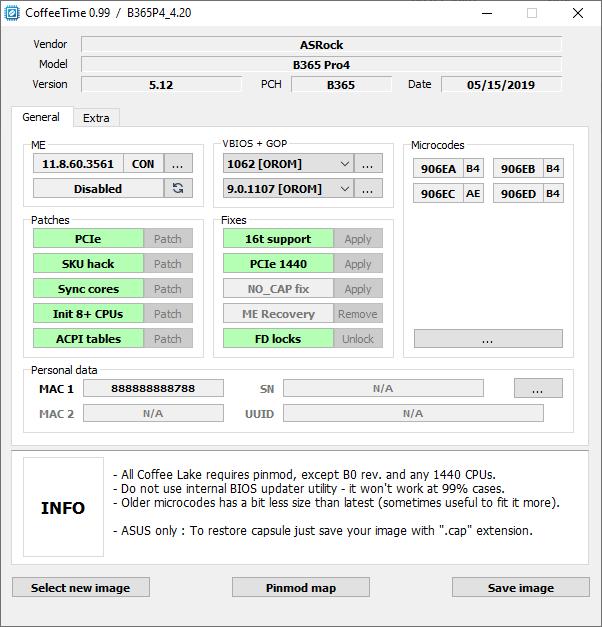Click the greyed ME Recovery label
Image resolution: width=602 pixels, height=627 pixels.
coord(278,314)
